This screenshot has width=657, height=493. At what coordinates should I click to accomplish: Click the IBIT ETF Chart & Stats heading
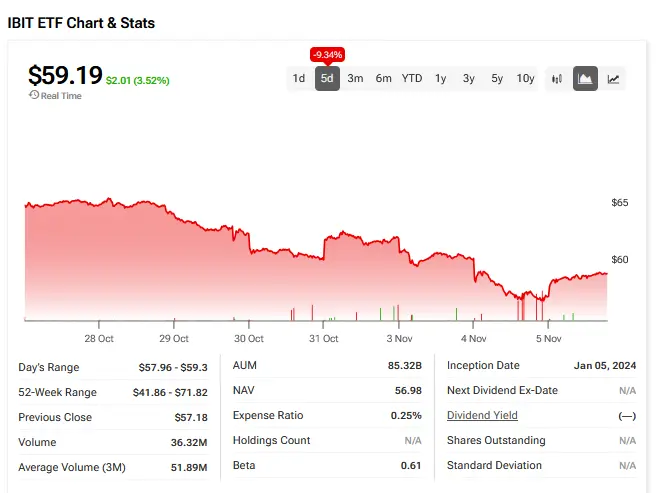81,22
